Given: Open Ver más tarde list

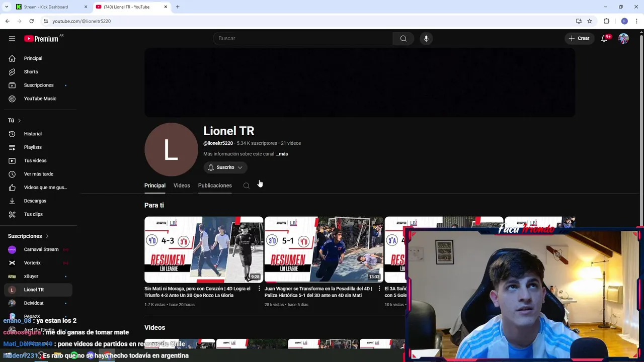Looking at the screenshot, I should click(x=38, y=174).
